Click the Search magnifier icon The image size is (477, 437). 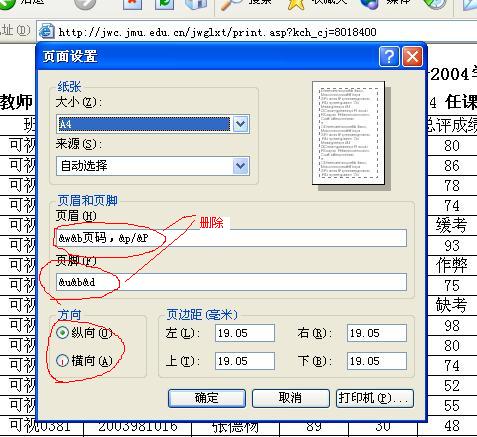pyautogui.click(x=231, y=4)
